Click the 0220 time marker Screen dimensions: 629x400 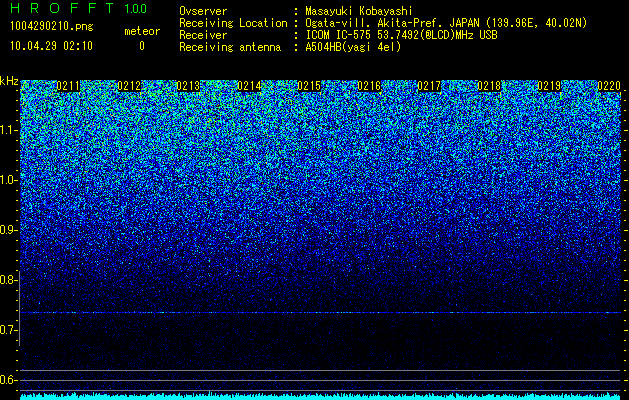[x=609, y=86]
